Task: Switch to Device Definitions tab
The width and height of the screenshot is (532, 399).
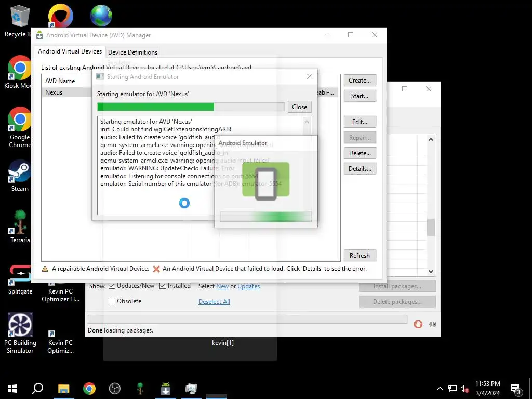Action: [132, 52]
